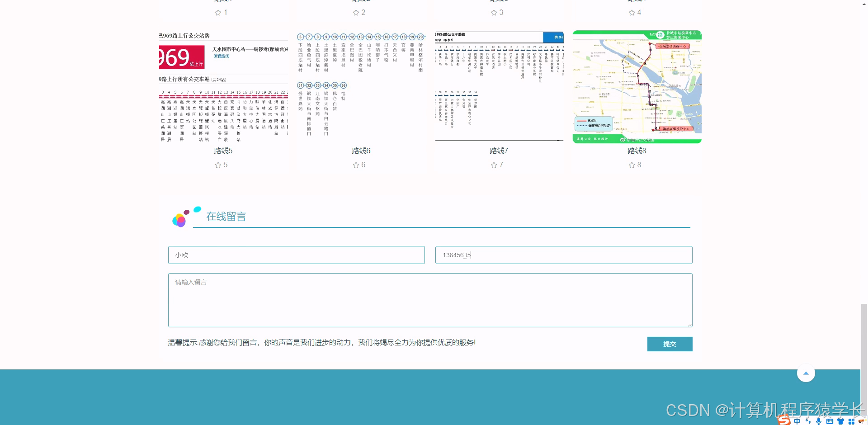Screen dimensions: 868x425
Task: Toggle full-width punctuation in the input tray
Action: tap(808, 421)
